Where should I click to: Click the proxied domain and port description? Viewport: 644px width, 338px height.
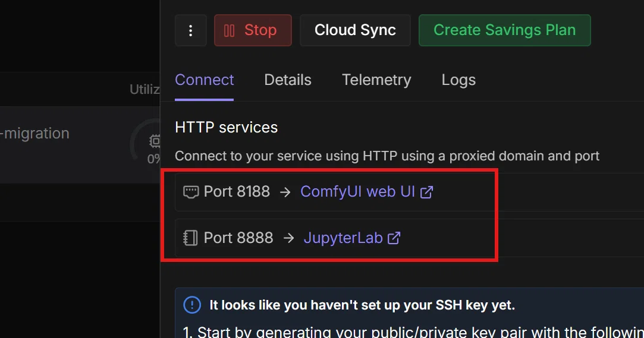[x=387, y=156]
